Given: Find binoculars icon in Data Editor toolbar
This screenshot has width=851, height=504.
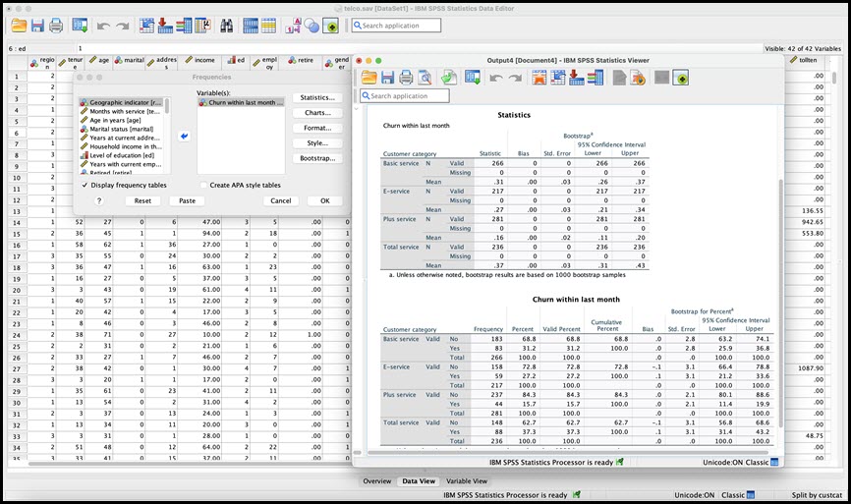Looking at the screenshot, I should [227, 26].
